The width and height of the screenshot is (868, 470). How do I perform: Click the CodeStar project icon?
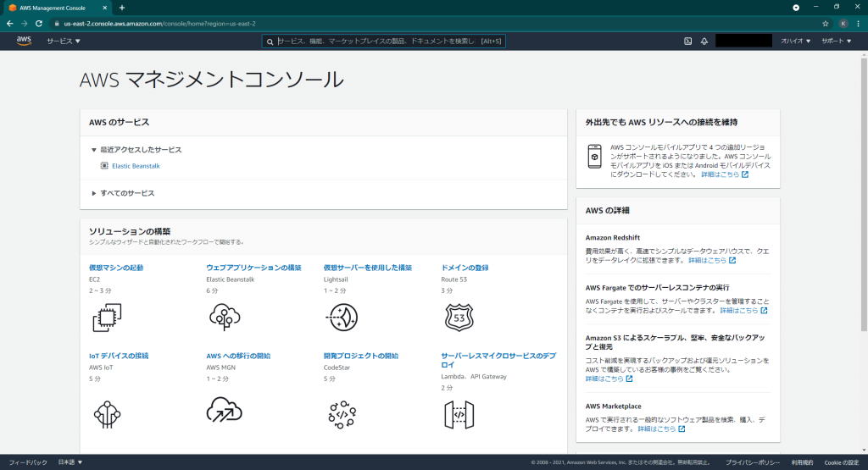342,415
